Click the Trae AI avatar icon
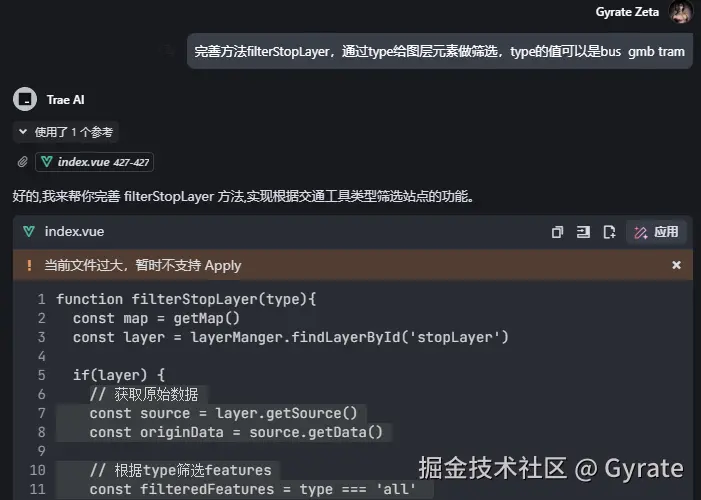Image resolution: width=701 pixels, height=500 pixels. [x=25, y=99]
